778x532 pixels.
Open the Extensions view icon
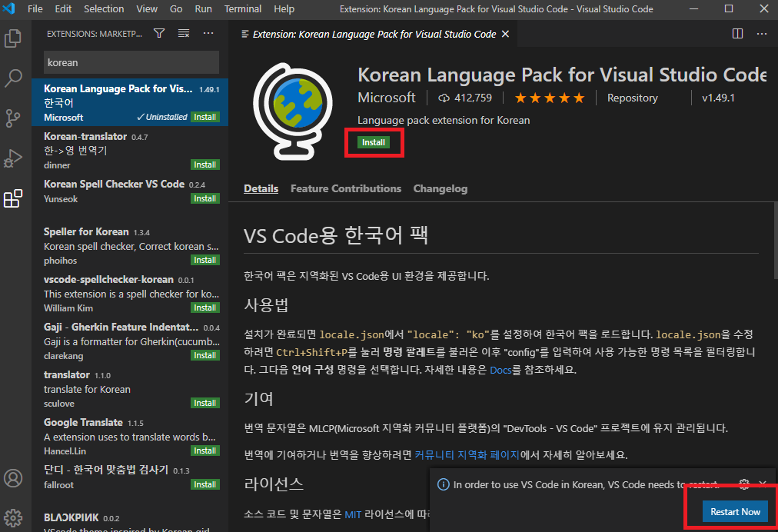pos(13,198)
